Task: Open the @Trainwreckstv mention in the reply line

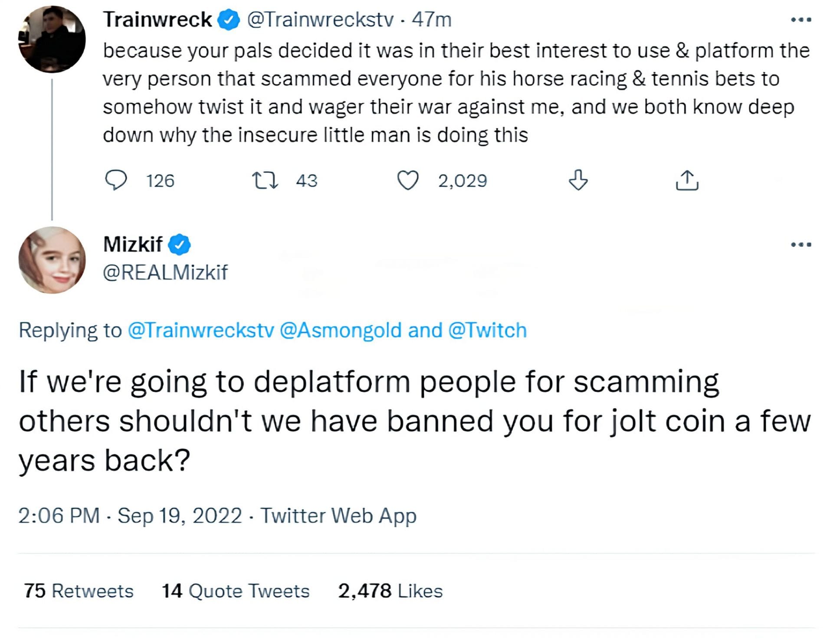Action: 201,330
